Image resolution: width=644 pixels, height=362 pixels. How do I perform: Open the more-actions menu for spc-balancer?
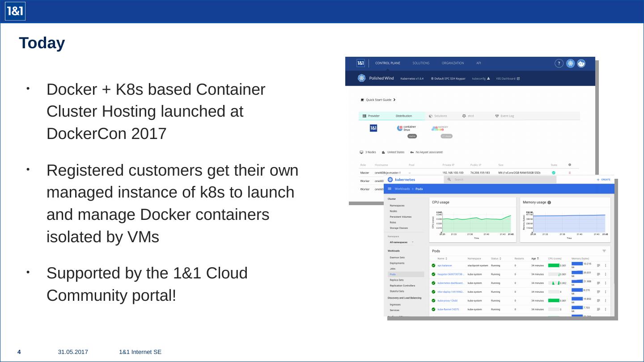pyautogui.click(x=606, y=265)
